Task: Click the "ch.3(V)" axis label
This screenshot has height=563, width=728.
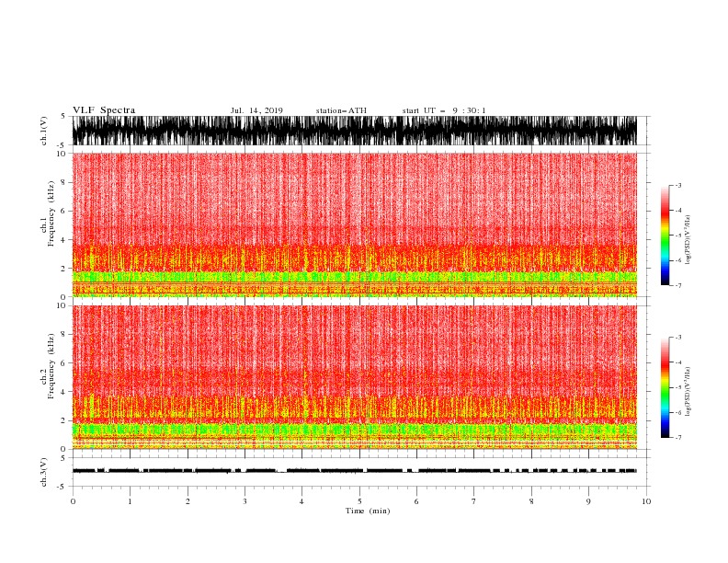Action: click(x=44, y=472)
